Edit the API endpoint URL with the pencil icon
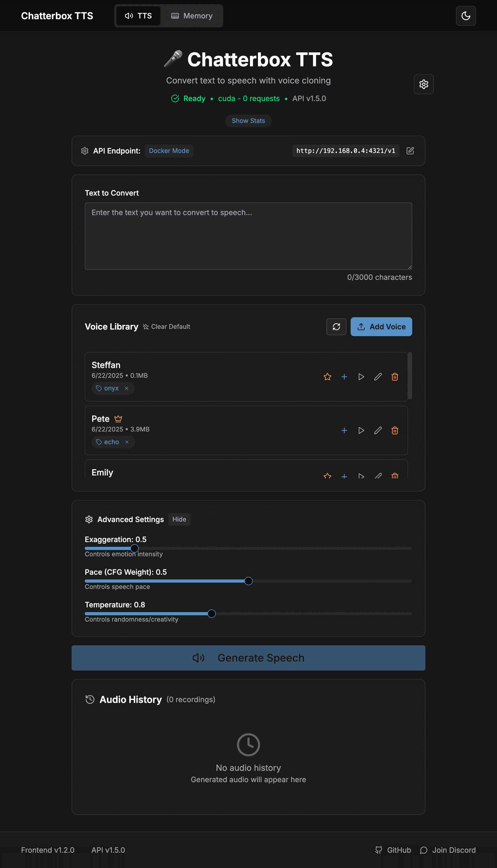 coord(410,151)
